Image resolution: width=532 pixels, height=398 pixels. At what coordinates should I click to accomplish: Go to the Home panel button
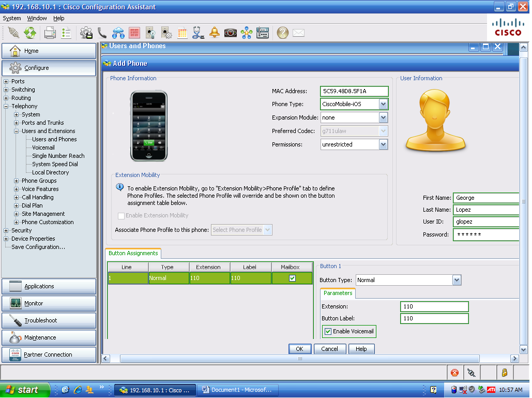point(49,51)
